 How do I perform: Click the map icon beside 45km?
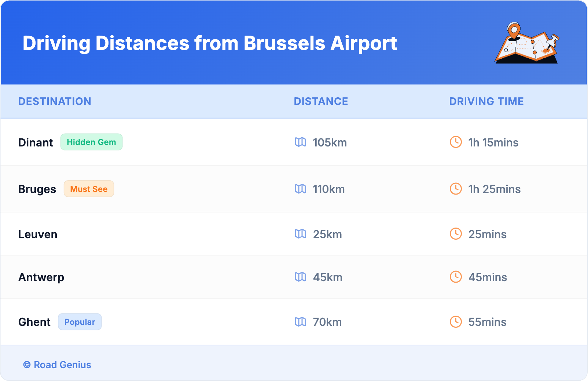[x=300, y=277]
